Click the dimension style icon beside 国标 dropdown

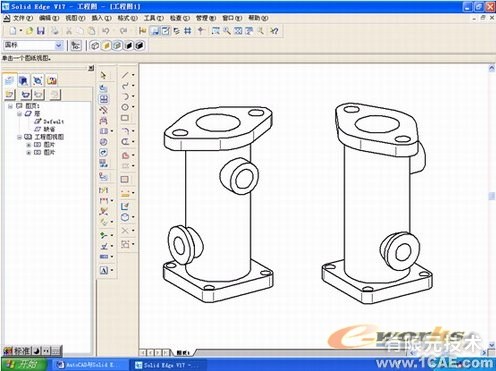(76, 45)
